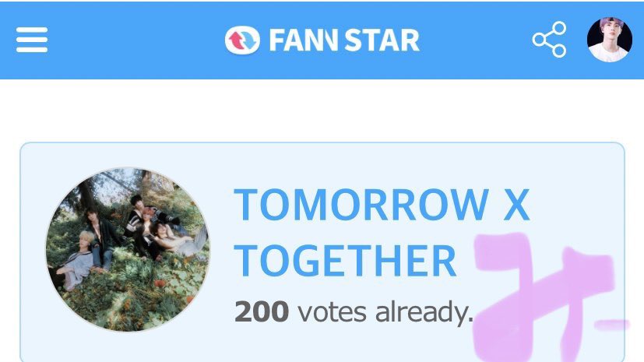Tap the share icon in header
This screenshot has height=362, width=644.
click(550, 40)
